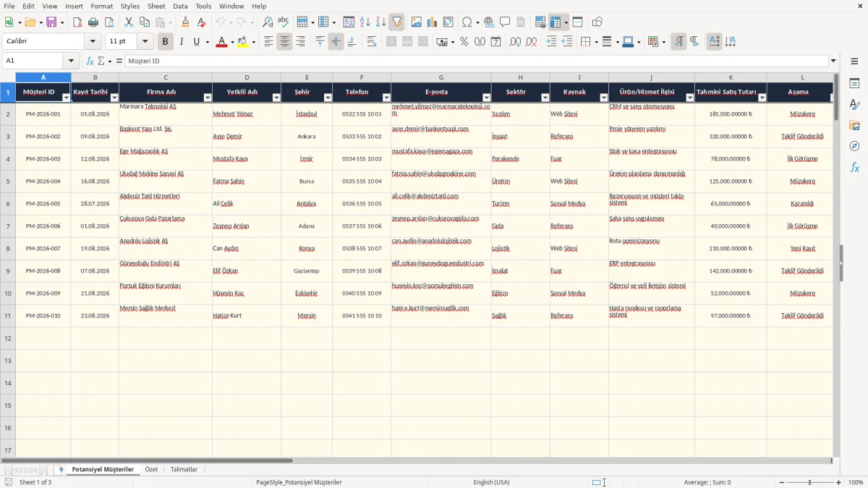The height and width of the screenshot is (488, 868).
Task: Insert a hyperlink from the toolbar
Action: [x=489, y=22]
